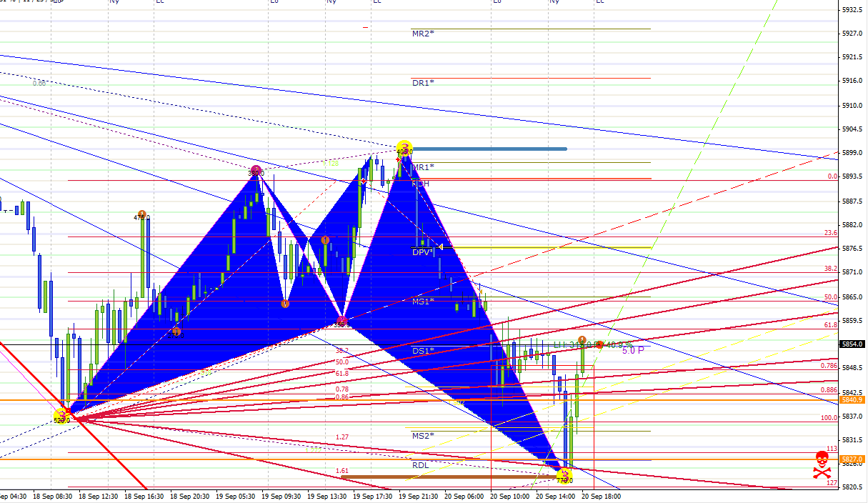Click the DS1* pivot label
The width and height of the screenshot is (868, 503).
(423, 351)
